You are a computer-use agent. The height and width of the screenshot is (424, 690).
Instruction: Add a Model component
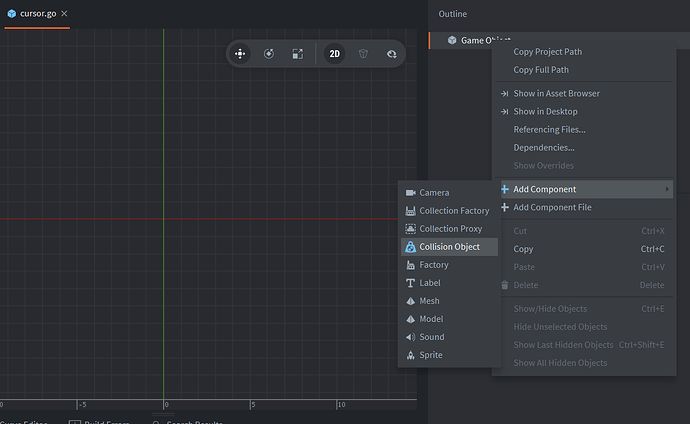449,319
